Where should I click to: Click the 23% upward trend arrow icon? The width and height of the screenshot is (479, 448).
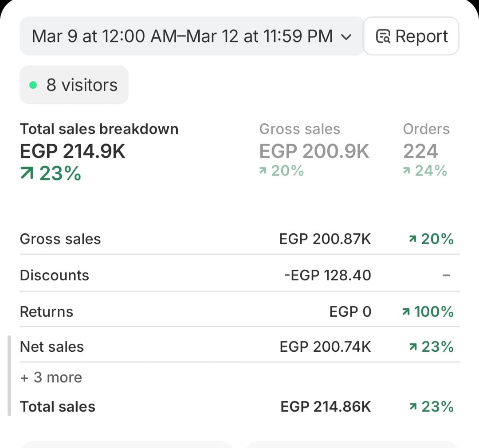(27, 174)
